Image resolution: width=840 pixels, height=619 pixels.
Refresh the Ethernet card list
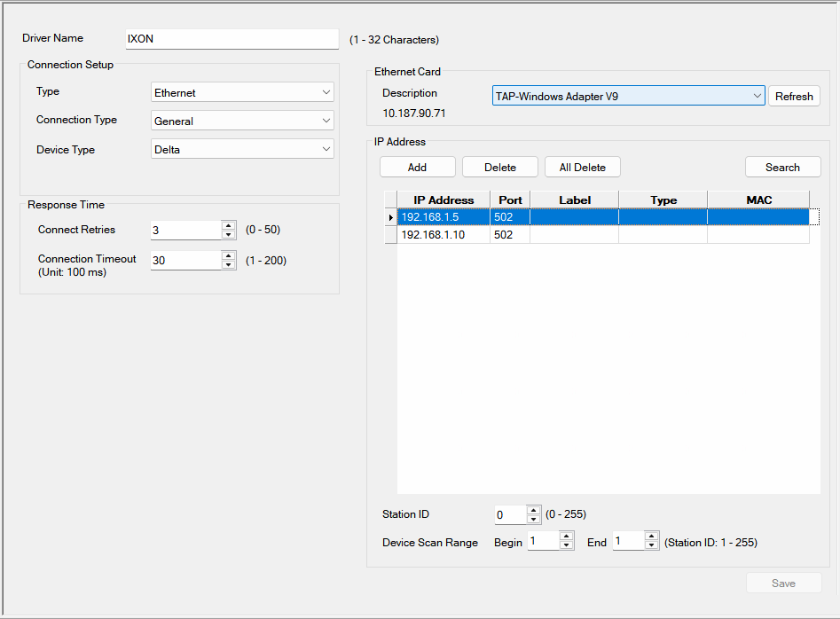coord(794,96)
